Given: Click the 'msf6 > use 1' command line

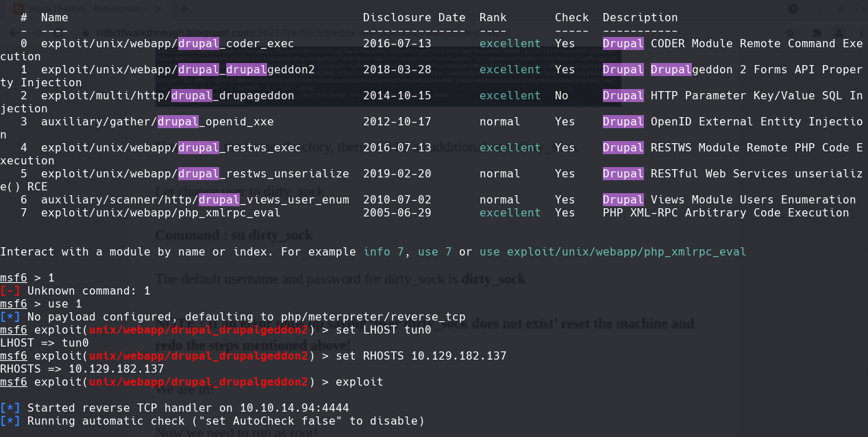Looking at the screenshot, I should point(41,304).
